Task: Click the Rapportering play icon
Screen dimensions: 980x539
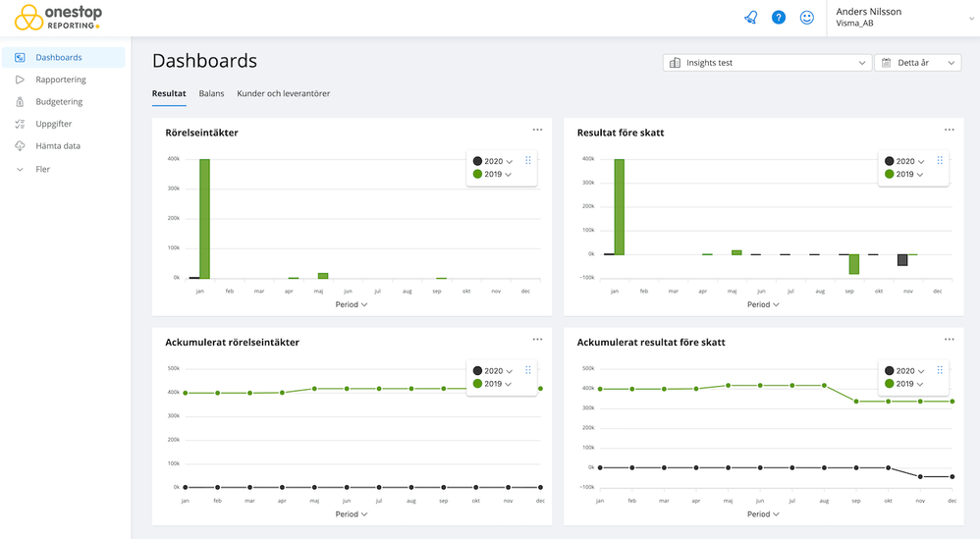Action: click(20, 80)
